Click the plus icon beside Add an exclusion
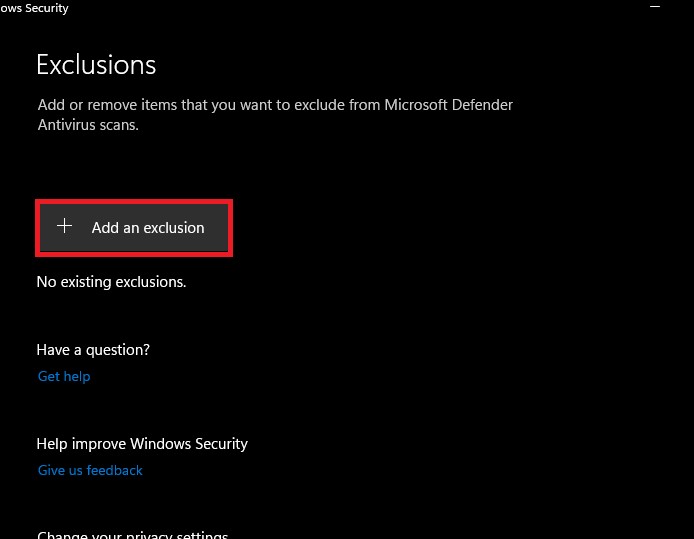694x539 pixels. [x=65, y=227]
